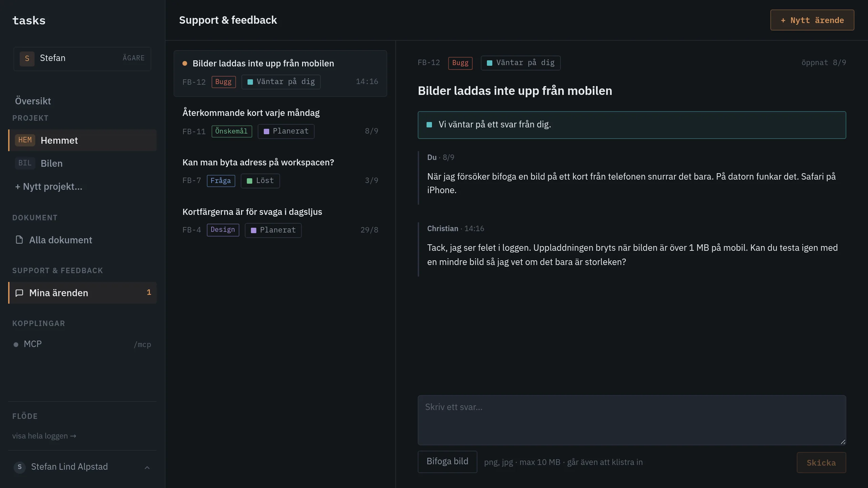Follow the visa hela loggen link

[x=44, y=436]
